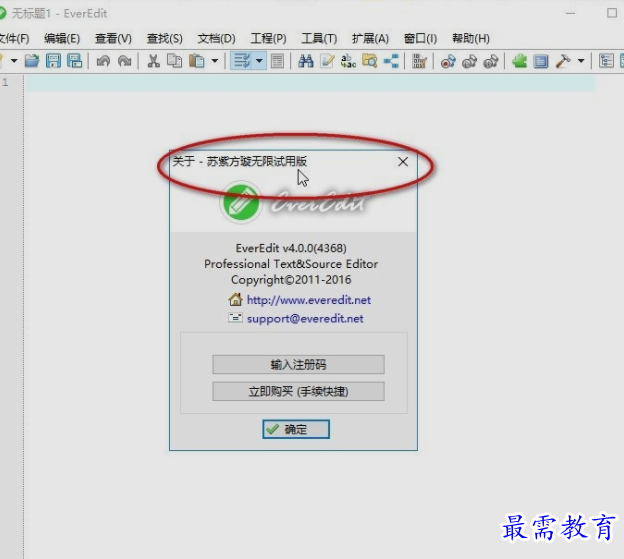
Task: Click the hammer tools icon
Action: coord(563,61)
